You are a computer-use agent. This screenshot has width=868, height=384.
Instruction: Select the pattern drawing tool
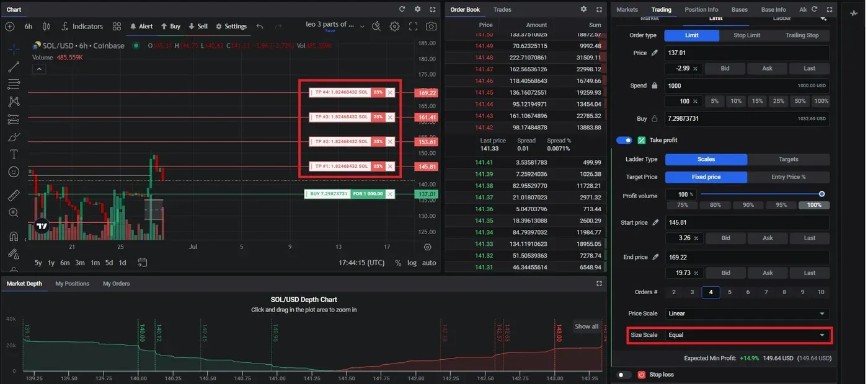point(14,102)
